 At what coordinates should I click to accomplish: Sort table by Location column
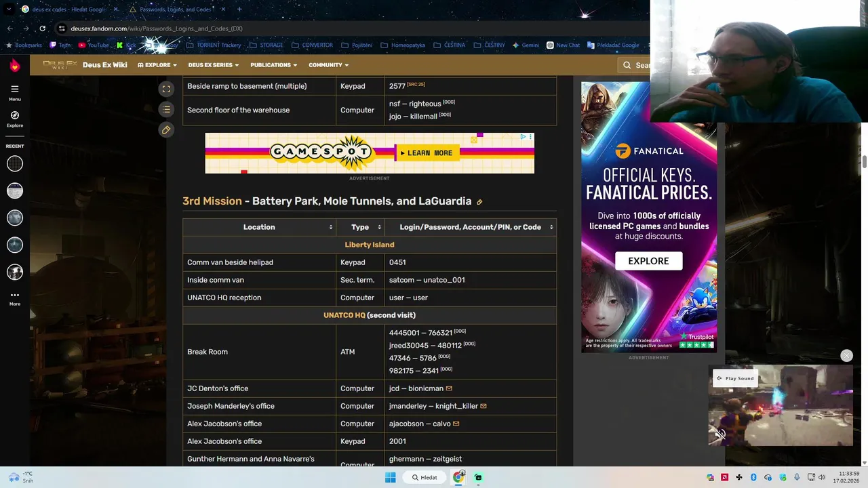click(259, 227)
